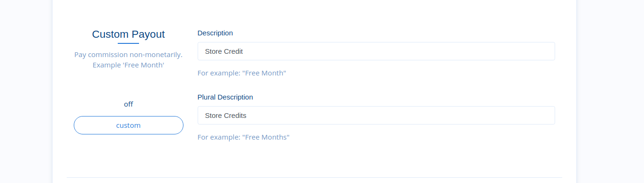The image size is (644, 183).
Task: Click the blue underline beneath Custom Payout
Action: 128,43
